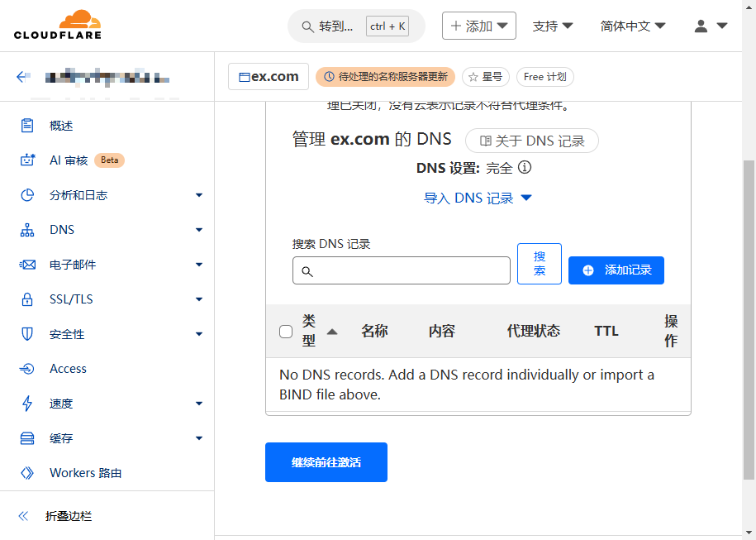756x540 pixels.
Task: Open the user account profile icon
Action: coord(701,26)
